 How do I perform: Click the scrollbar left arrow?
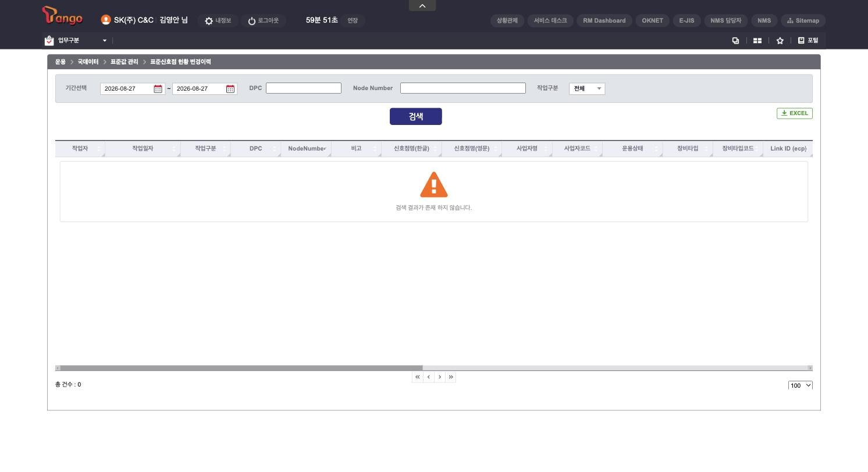[57, 368]
